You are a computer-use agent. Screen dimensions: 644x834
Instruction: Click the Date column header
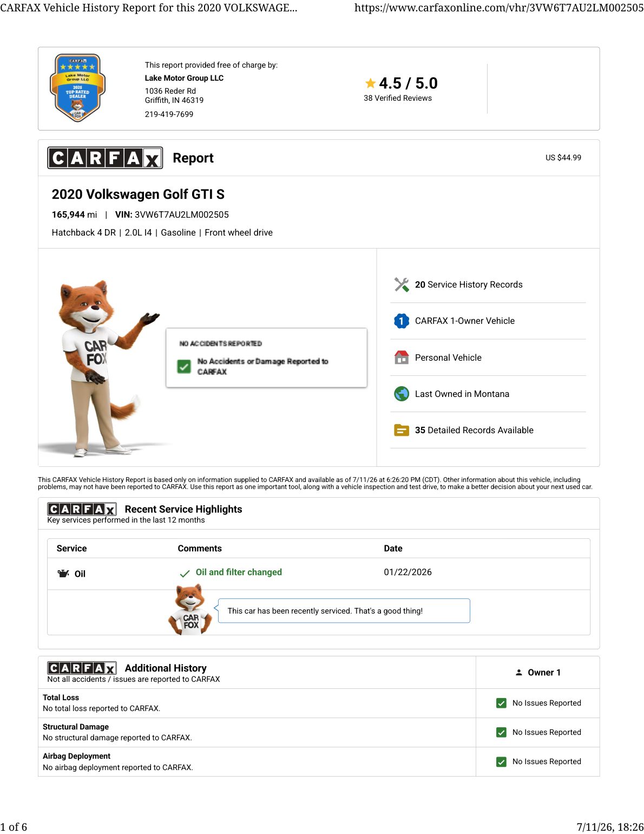coord(393,548)
